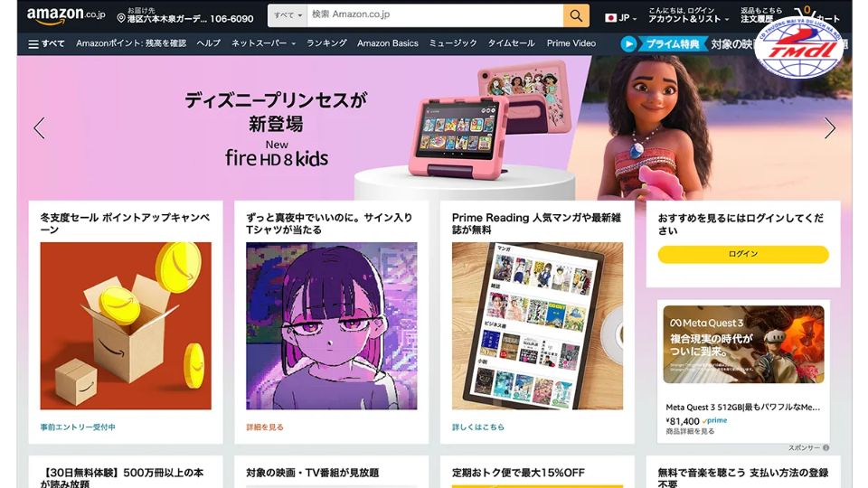
Task: Click the delivery location pin icon
Action: (x=121, y=19)
